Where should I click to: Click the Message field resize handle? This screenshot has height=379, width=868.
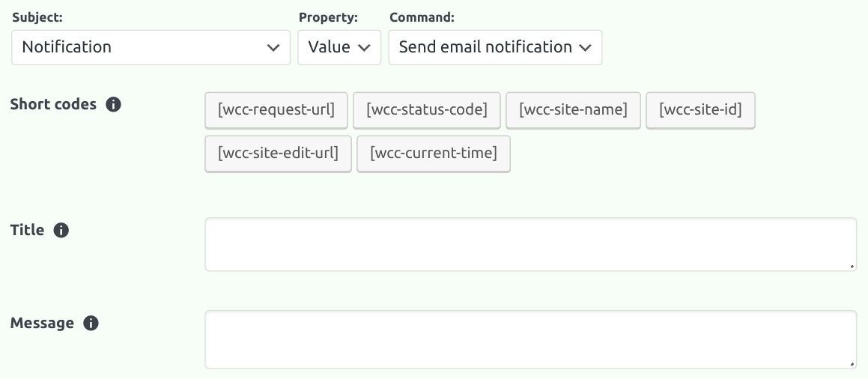(x=853, y=365)
